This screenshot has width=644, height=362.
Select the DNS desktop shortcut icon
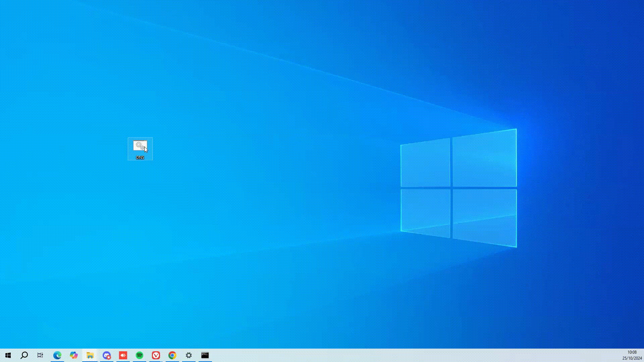pyautogui.click(x=140, y=146)
